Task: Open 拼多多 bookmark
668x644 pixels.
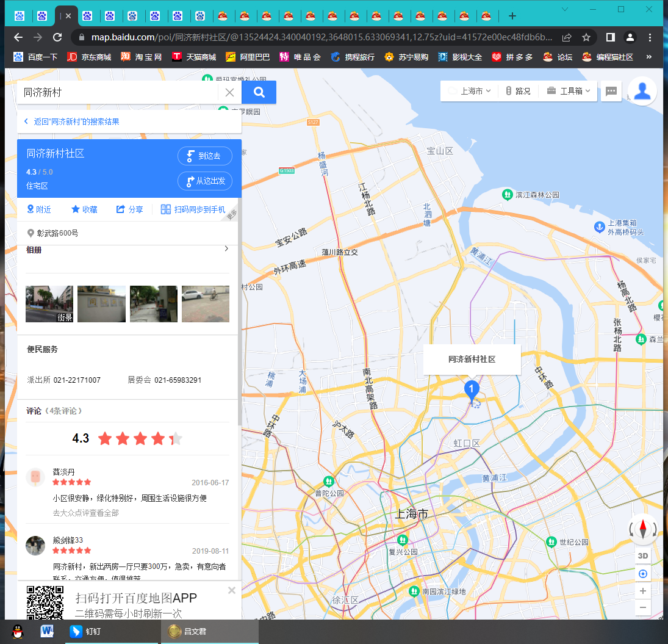Action: click(x=512, y=57)
